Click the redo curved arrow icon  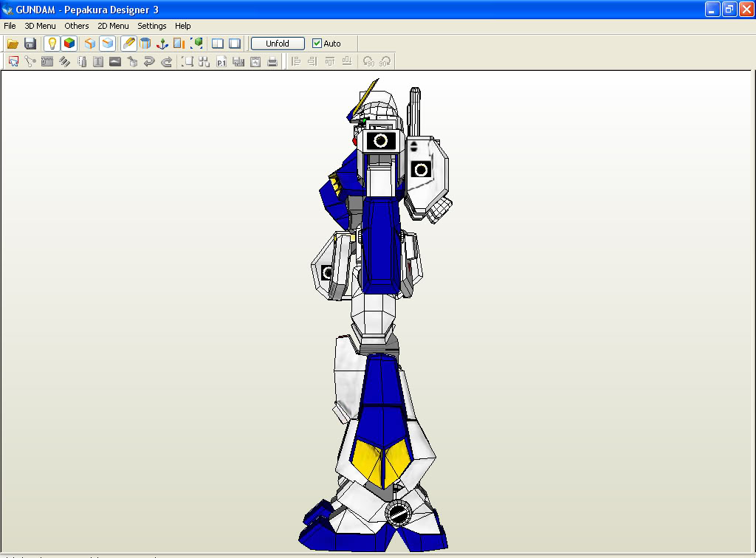coord(167,62)
